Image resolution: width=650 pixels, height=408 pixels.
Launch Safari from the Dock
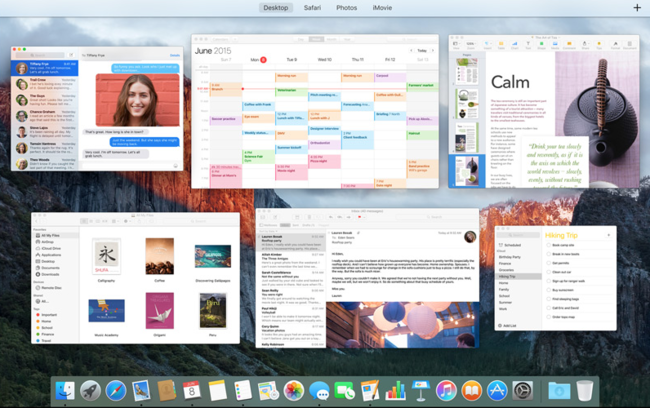pos(116,390)
